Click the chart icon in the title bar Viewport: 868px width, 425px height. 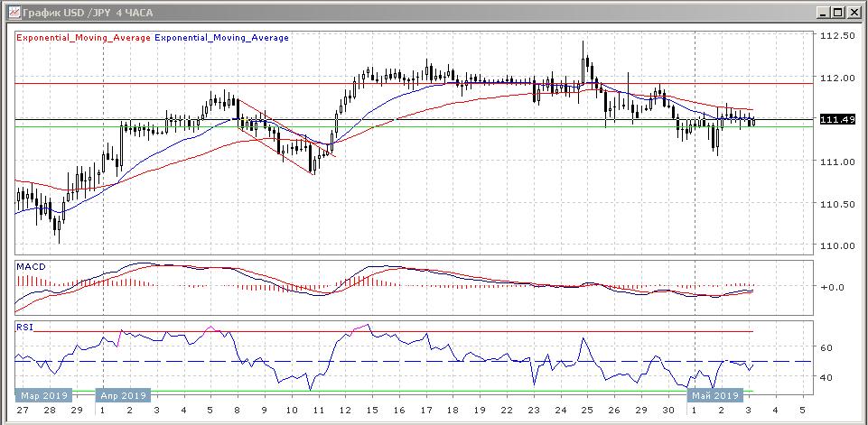pyautogui.click(x=11, y=12)
